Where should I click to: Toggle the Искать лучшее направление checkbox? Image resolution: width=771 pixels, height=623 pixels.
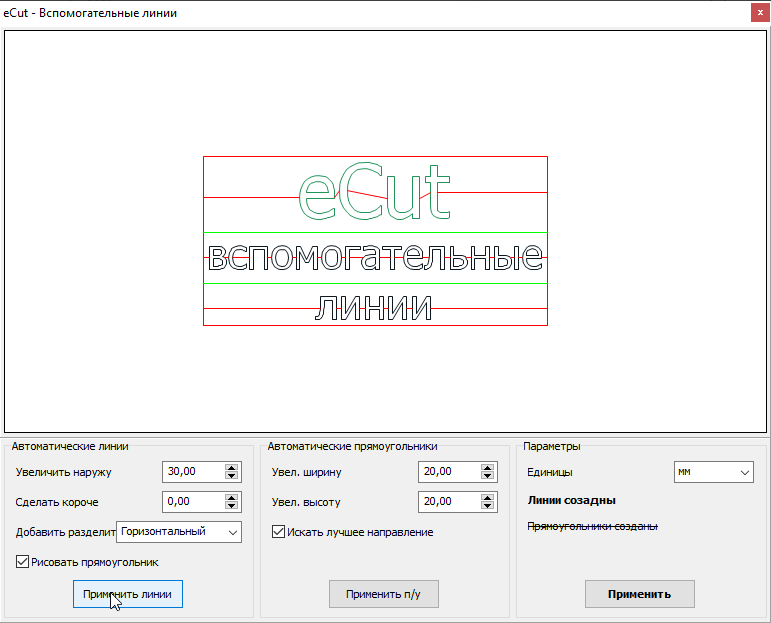coord(278,532)
